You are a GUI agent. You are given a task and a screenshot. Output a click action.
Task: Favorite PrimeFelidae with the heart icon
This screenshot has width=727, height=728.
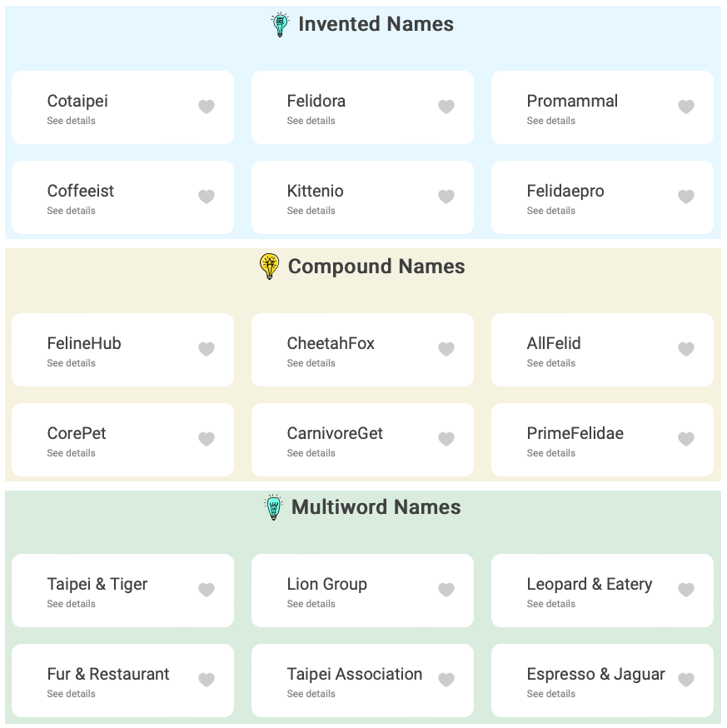click(x=686, y=439)
